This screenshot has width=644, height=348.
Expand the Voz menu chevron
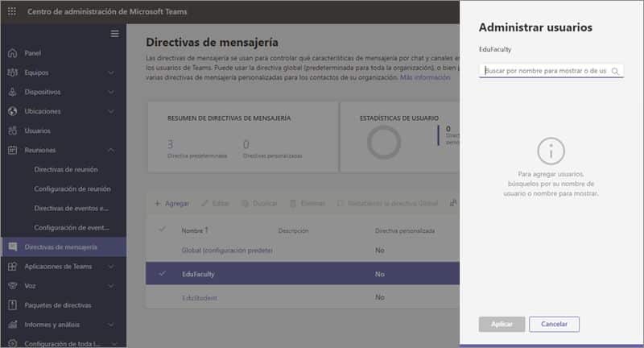coord(111,285)
